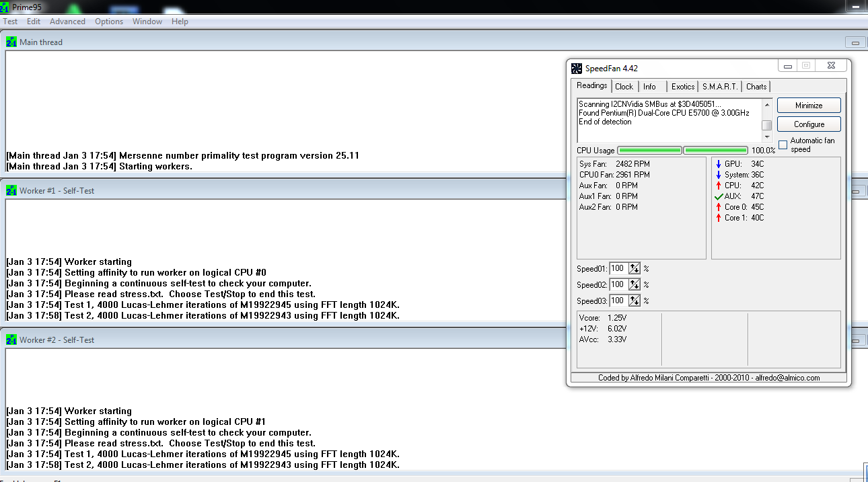Click the detection log scroll down arrow

tap(766, 138)
